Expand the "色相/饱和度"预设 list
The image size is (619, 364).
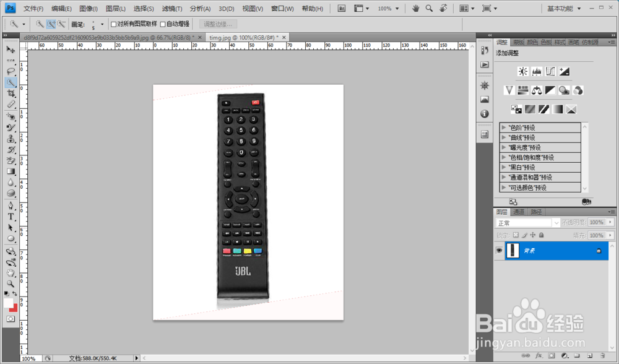click(x=504, y=157)
